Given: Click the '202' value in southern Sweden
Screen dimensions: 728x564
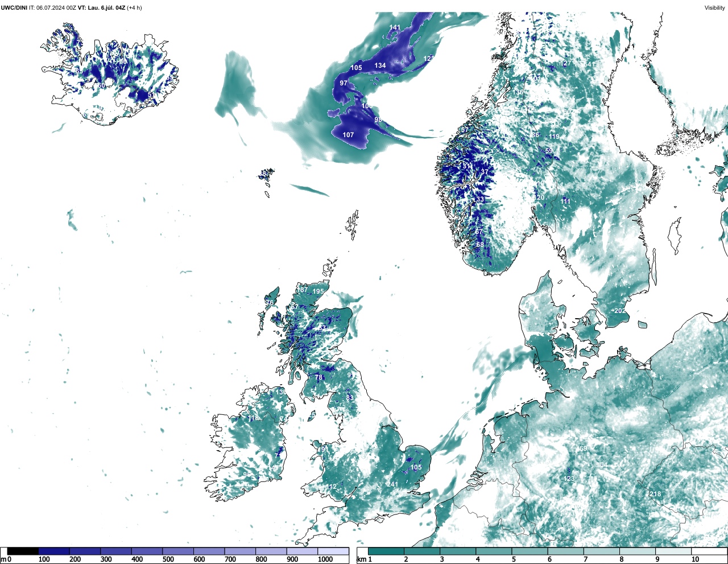Looking at the screenshot, I should click(x=620, y=311).
